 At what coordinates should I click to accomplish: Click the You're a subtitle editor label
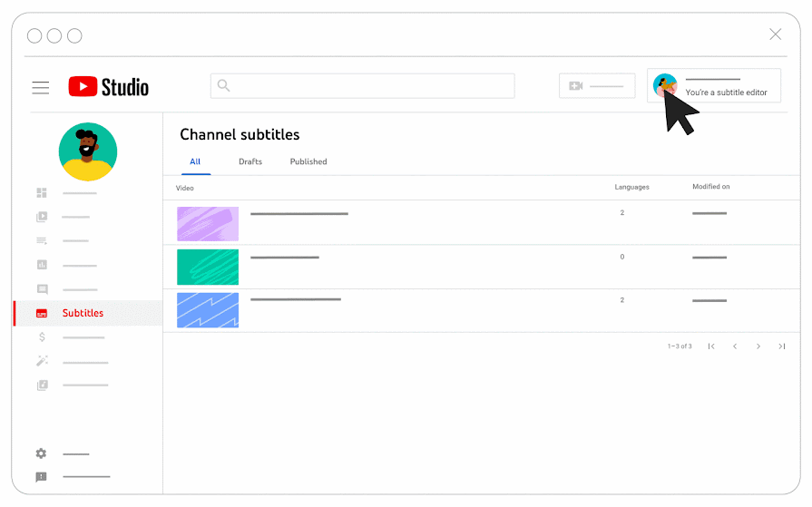[726, 93]
